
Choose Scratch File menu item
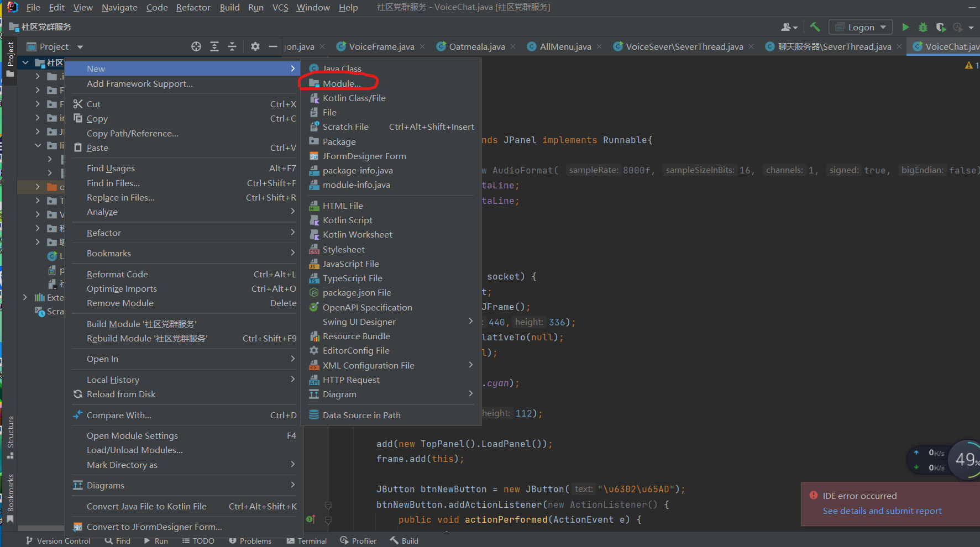(x=390, y=127)
